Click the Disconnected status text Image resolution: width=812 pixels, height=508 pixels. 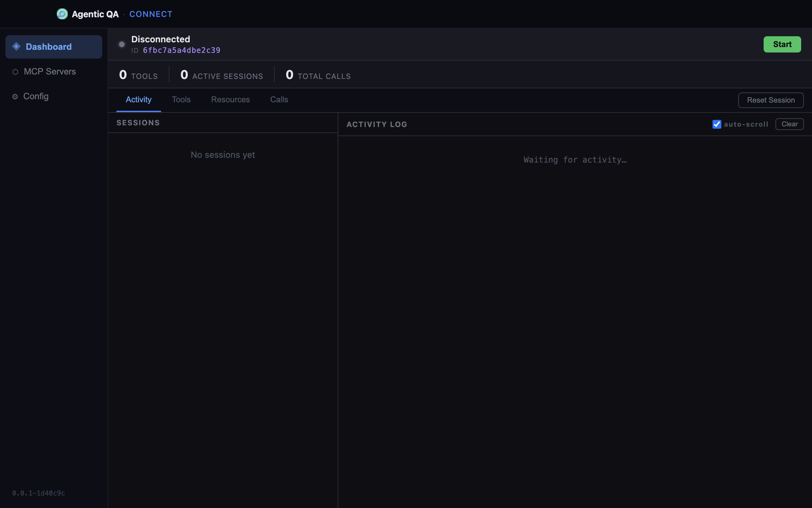(x=161, y=39)
